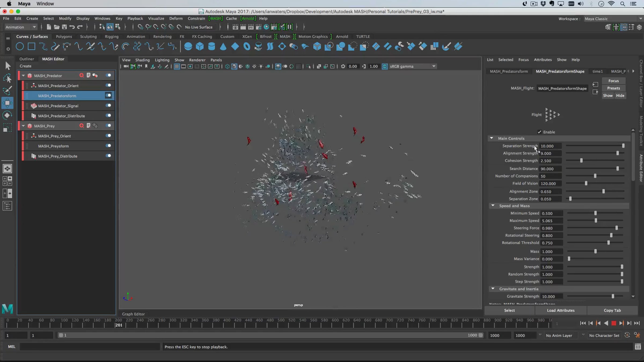Click the New Scene icon
The width and height of the screenshot is (644, 362).
[49, 27]
